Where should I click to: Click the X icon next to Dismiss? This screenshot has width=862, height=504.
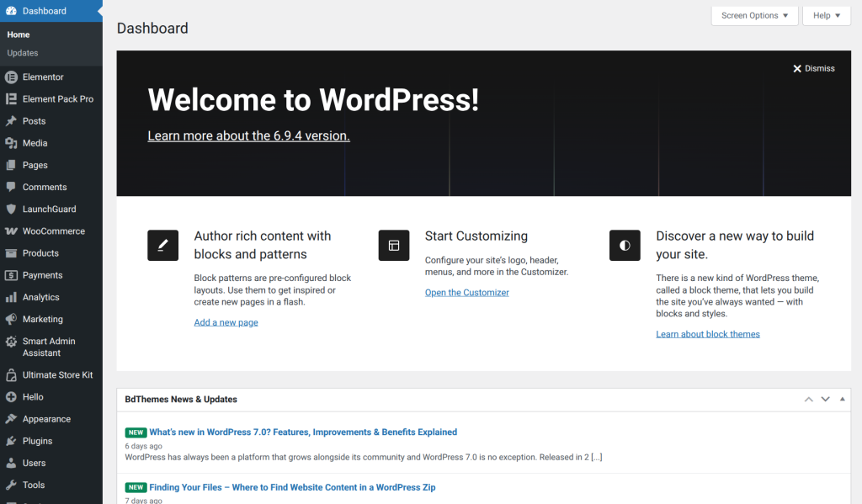pos(797,69)
